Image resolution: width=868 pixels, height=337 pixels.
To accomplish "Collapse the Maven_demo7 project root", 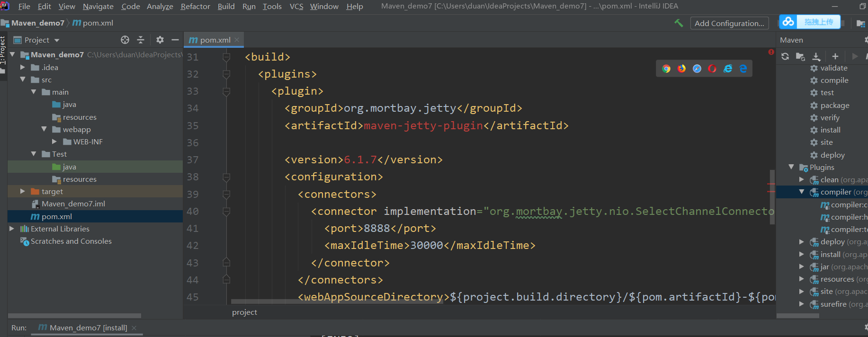I will pyautogui.click(x=13, y=54).
